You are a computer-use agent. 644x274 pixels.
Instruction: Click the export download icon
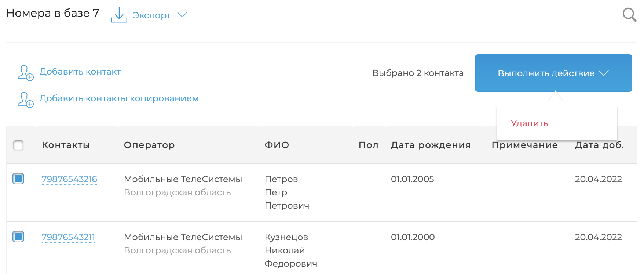(x=119, y=15)
